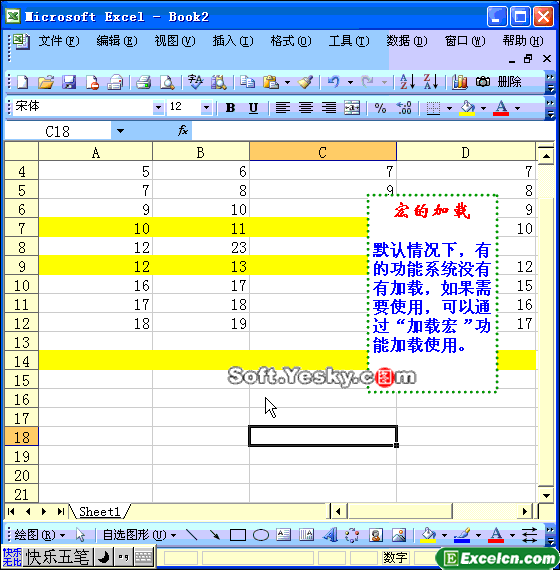Open the 工具(T) menu
Viewport: 560px width, 570px height.
click(x=349, y=41)
